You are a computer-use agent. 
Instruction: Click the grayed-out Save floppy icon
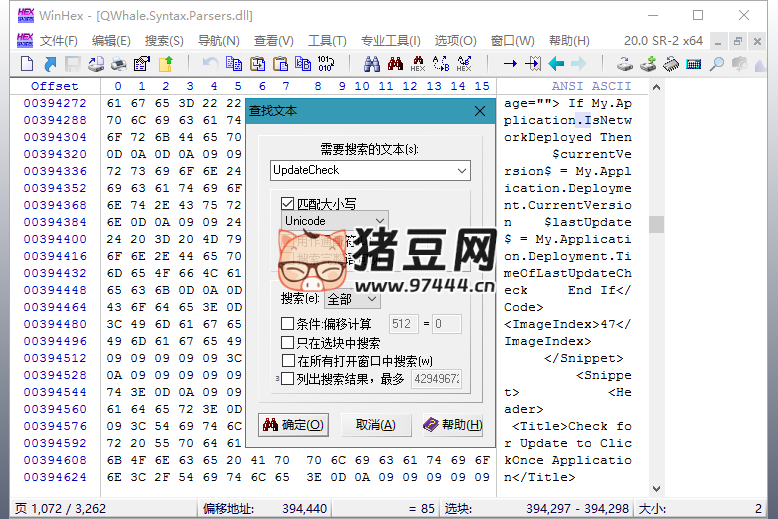(73, 64)
